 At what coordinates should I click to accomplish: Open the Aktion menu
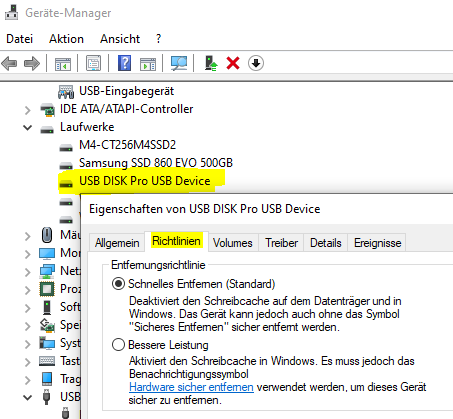(x=66, y=39)
